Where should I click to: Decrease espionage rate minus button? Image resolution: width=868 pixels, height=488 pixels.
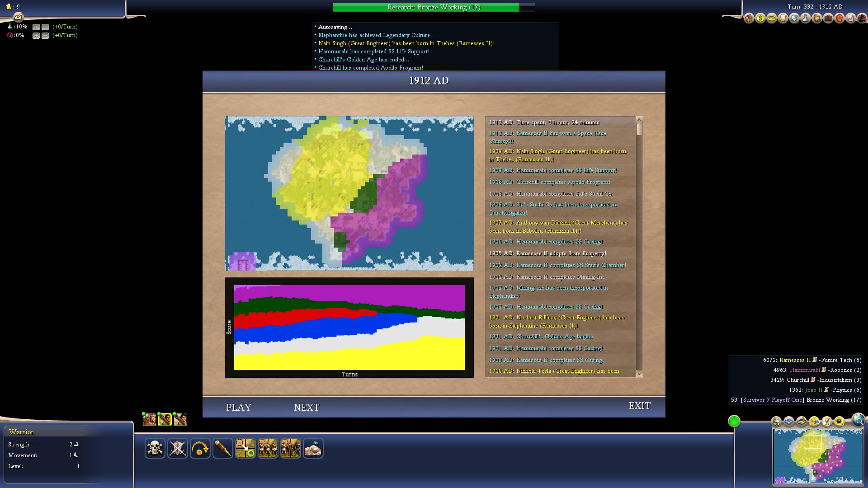click(45, 36)
